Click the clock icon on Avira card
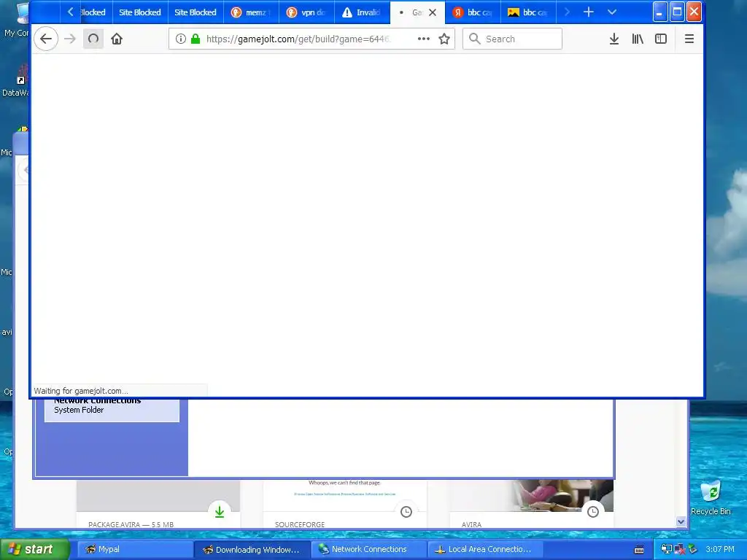 point(592,512)
